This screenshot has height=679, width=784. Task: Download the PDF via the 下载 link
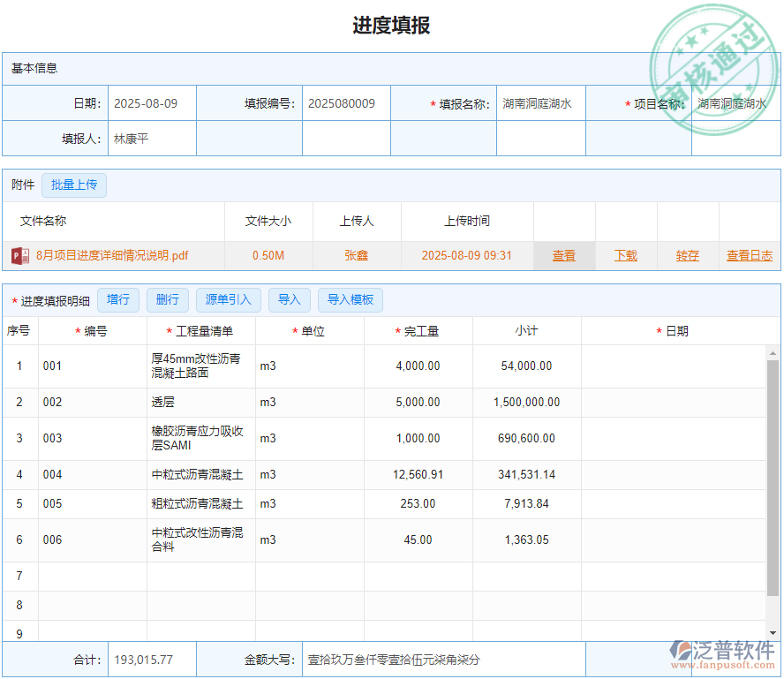click(x=626, y=254)
